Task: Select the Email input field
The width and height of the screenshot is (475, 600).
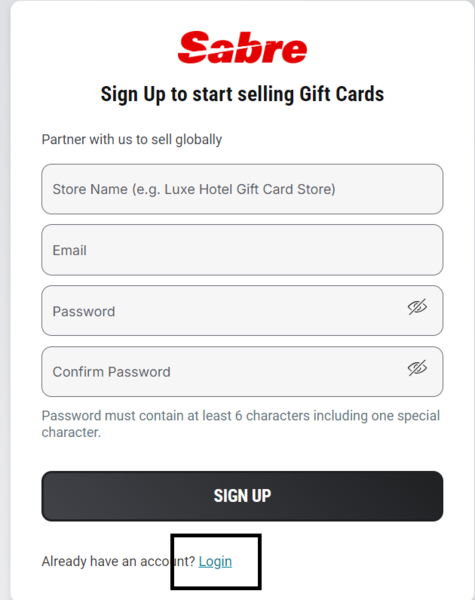Action: [242, 250]
